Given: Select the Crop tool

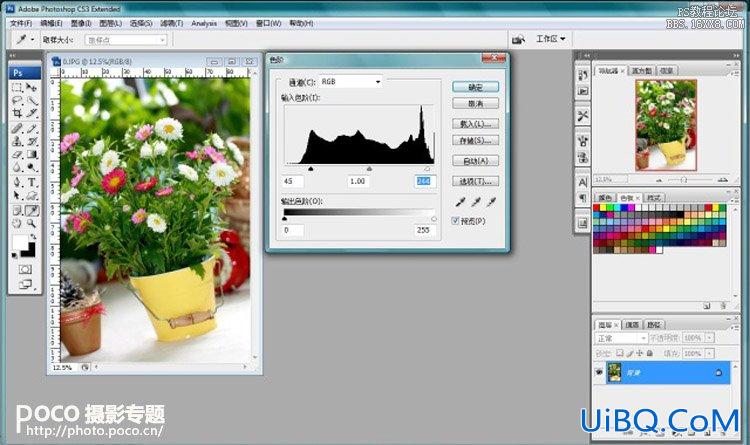Looking at the screenshot, I should (x=17, y=113).
